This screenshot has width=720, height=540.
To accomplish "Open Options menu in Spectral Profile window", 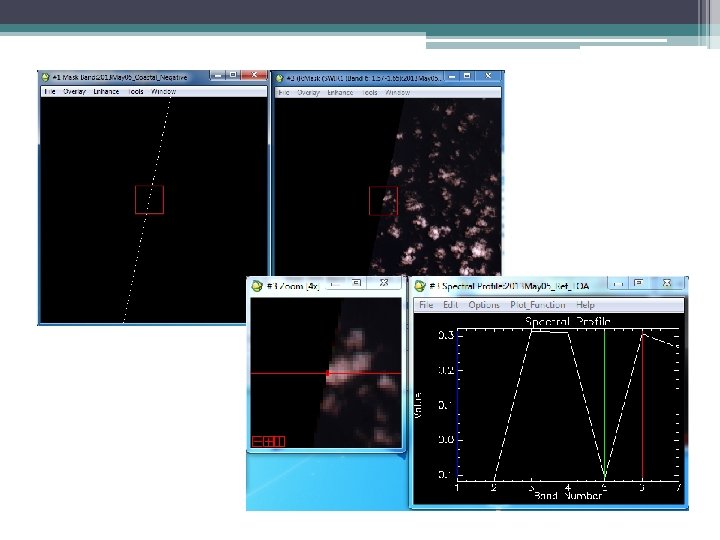I will tap(484, 305).
